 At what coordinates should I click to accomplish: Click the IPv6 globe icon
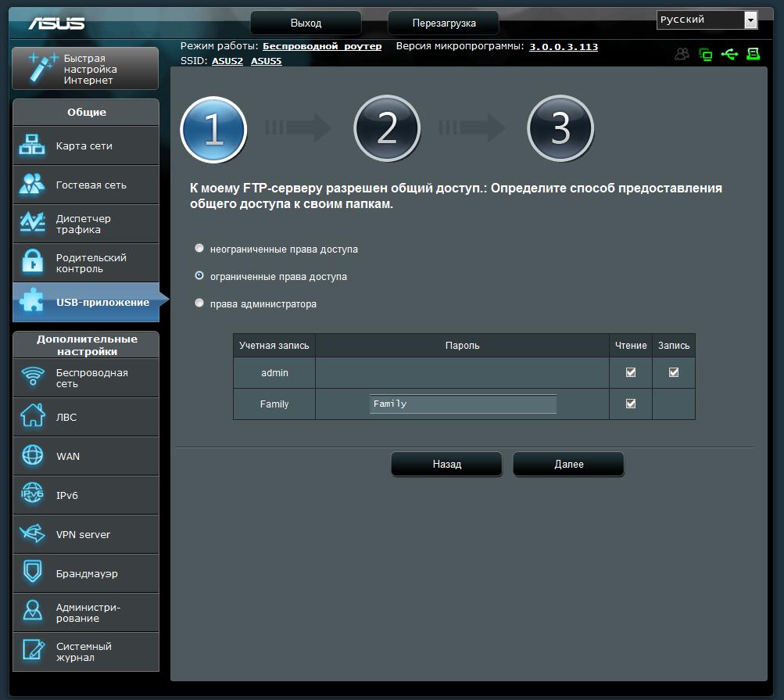33,494
